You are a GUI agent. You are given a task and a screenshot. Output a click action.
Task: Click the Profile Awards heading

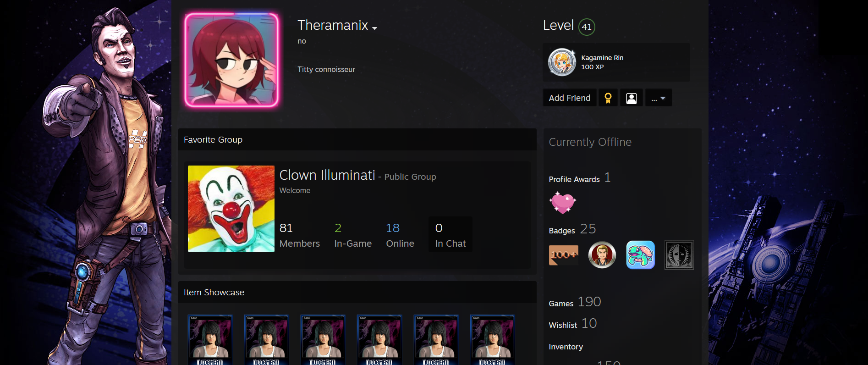[x=574, y=179]
